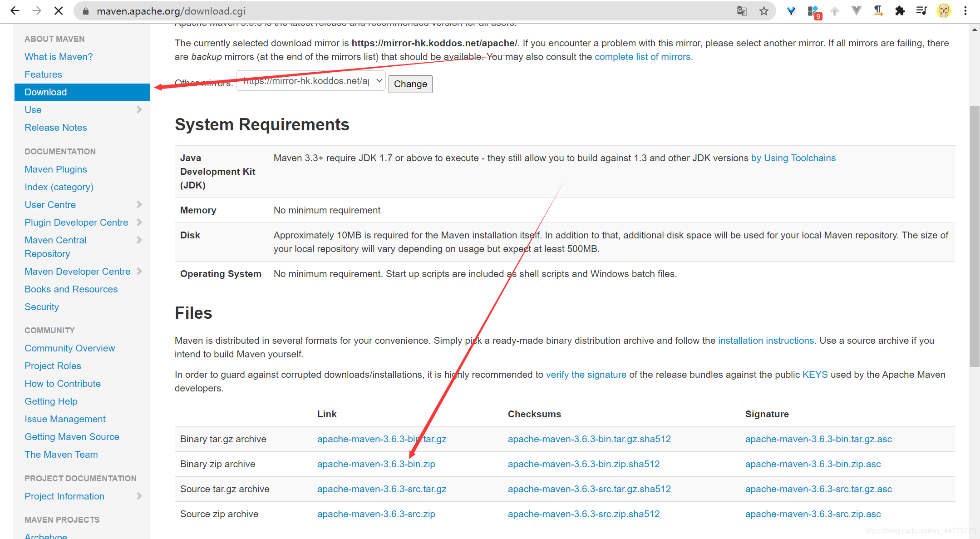Image resolution: width=980 pixels, height=539 pixels.
Task: Click the gray up-arrow extension icon
Action: [x=835, y=11]
